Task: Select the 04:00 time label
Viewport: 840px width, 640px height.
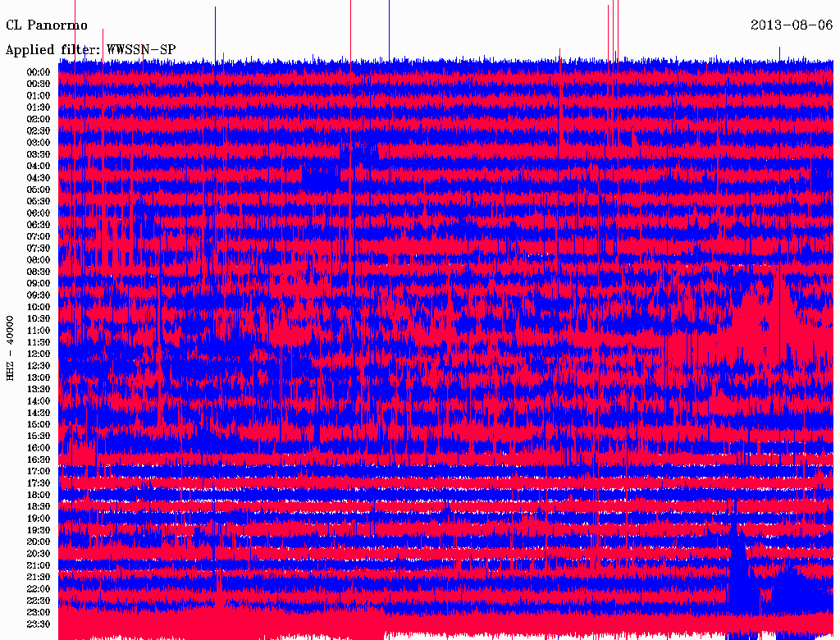Action: pyautogui.click(x=39, y=167)
